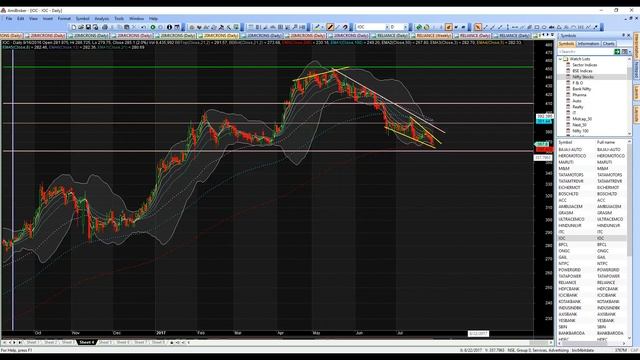The width and height of the screenshot is (640, 360).
Task: Select the Rectangle drawing tool
Action: pyautogui.click(x=537, y=27)
